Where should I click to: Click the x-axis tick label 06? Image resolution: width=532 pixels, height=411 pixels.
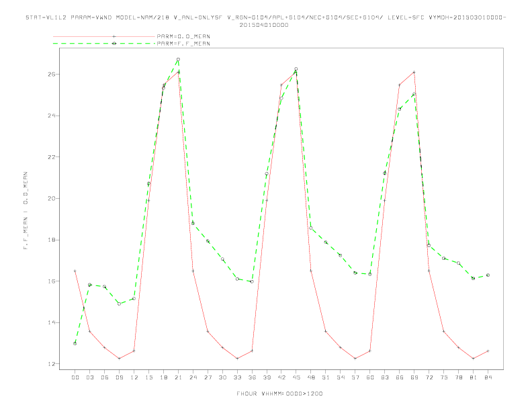coord(105,377)
